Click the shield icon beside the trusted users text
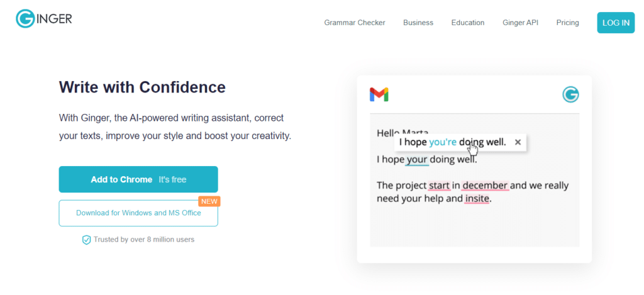Screen dimensions: 644x295 coord(87,240)
